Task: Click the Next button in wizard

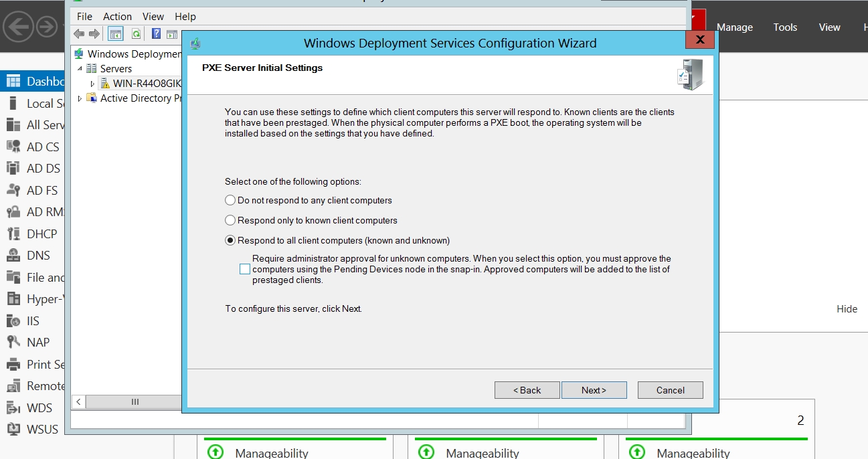Action: (x=594, y=390)
